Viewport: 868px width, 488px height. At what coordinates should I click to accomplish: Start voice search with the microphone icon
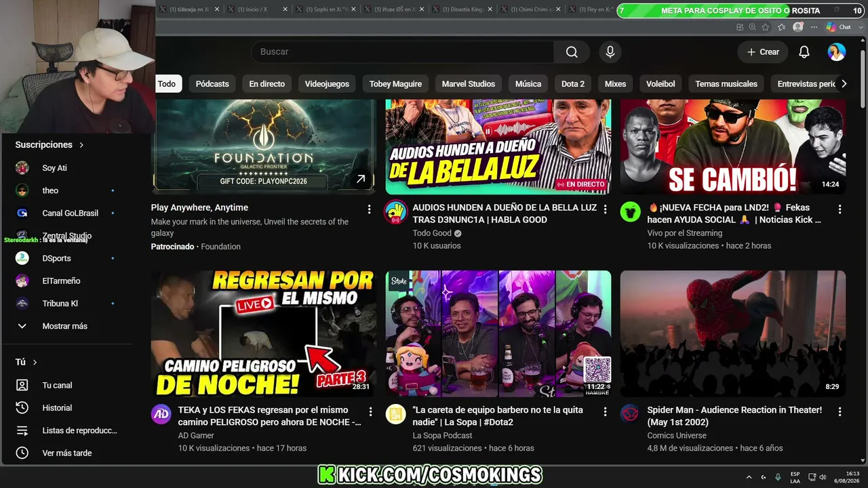click(610, 52)
